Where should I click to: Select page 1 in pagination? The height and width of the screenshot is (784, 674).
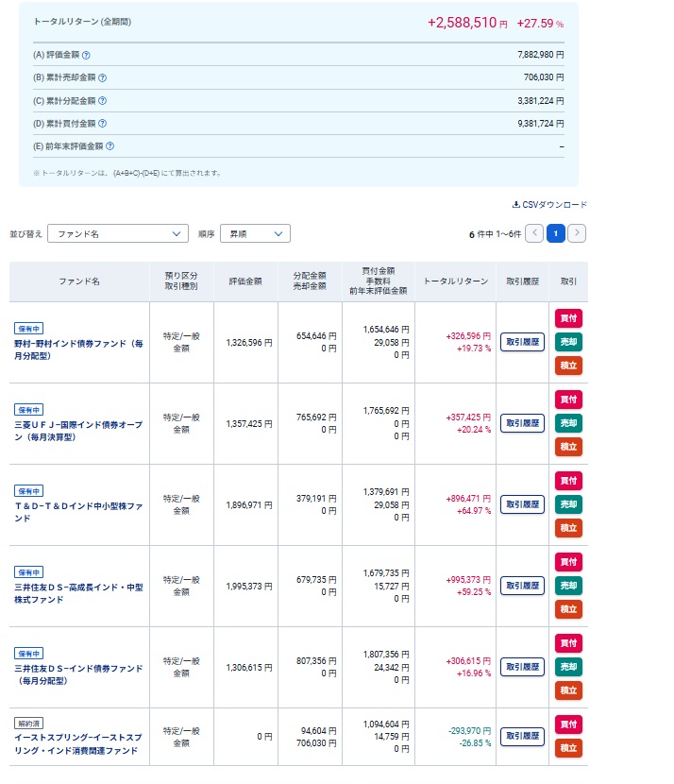556,233
